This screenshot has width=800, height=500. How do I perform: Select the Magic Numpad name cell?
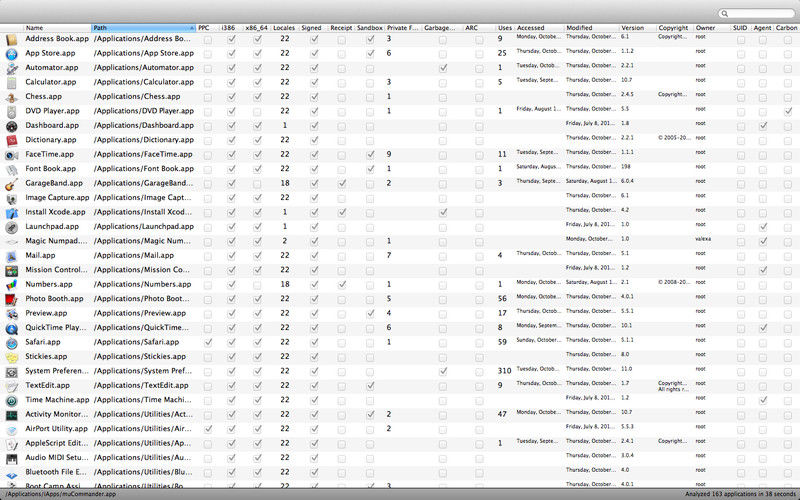tap(57, 241)
